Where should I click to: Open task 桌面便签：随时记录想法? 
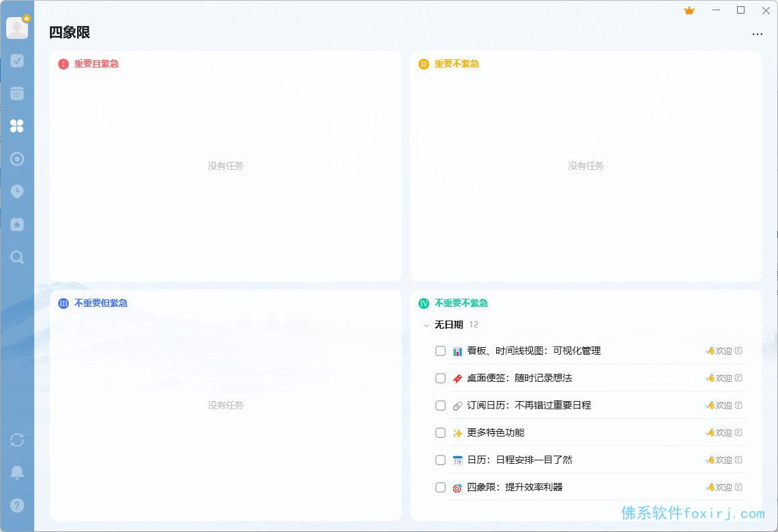pyautogui.click(x=519, y=379)
